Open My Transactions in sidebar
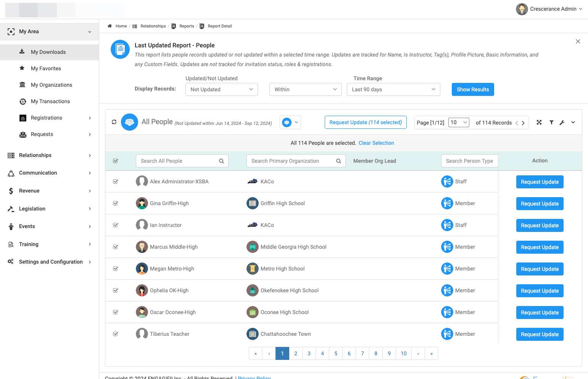Image resolution: width=588 pixels, height=379 pixels. click(49, 101)
